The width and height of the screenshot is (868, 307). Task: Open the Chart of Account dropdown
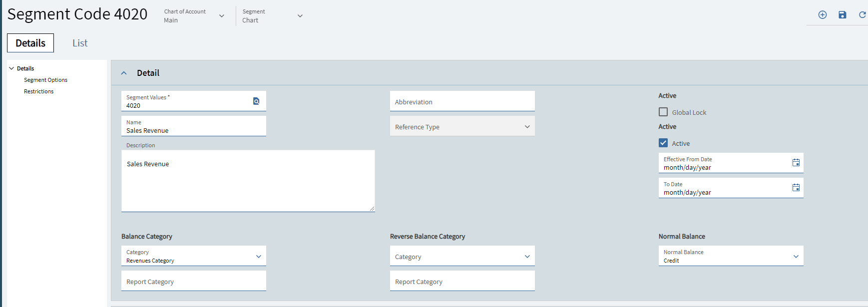click(194, 16)
